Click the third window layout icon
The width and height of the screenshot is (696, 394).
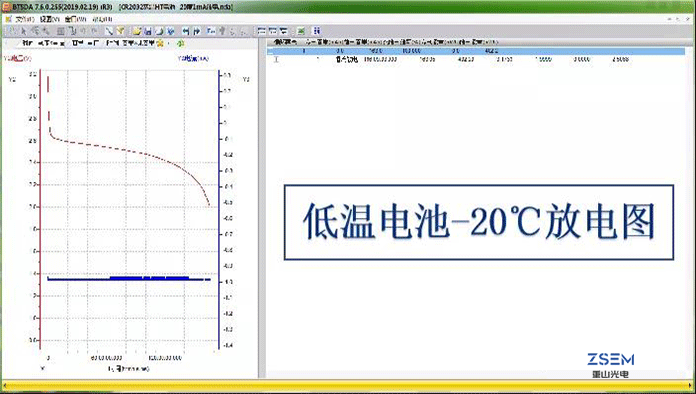284,31
